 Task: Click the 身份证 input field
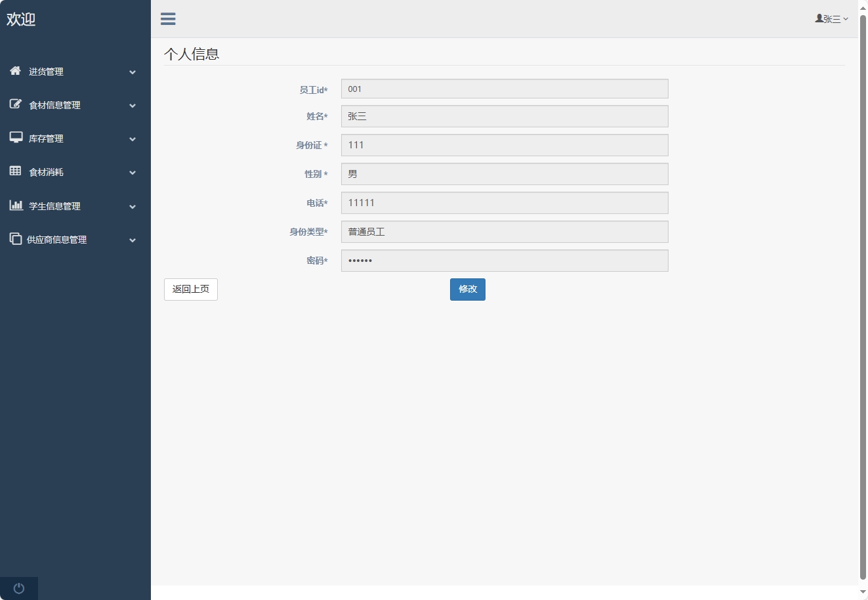(x=505, y=145)
